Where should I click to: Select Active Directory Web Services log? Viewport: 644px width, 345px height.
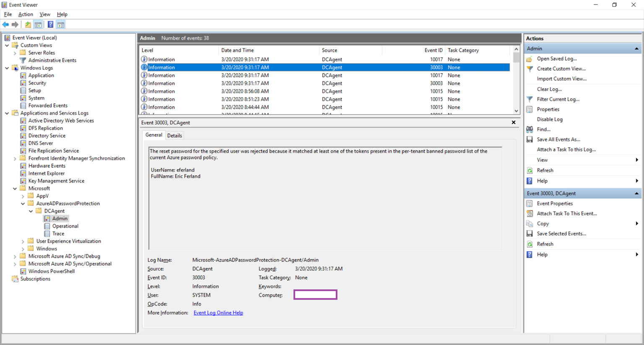[61, 121]
